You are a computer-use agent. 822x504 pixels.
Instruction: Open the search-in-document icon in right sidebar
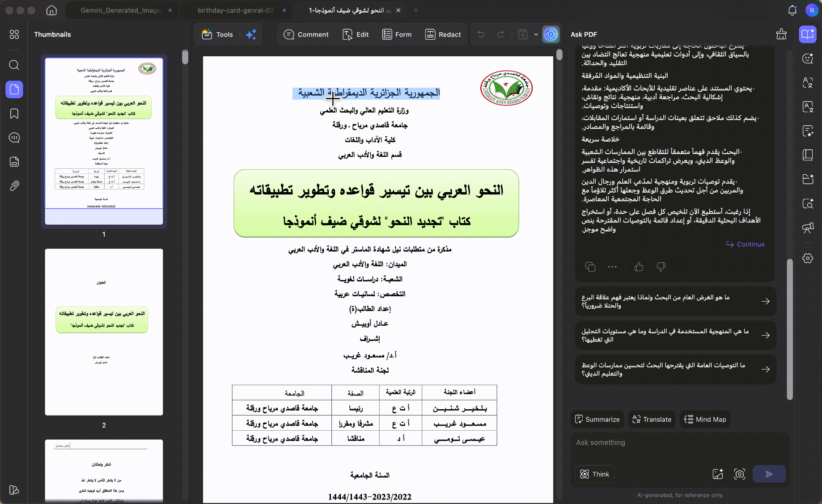808,204
